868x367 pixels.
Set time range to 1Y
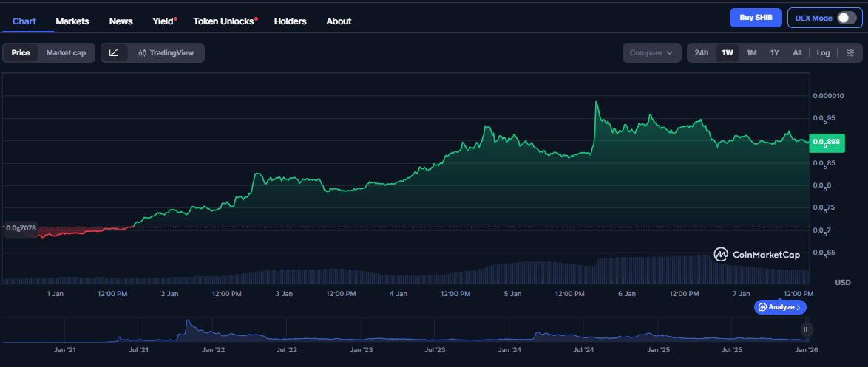click(774, 53)
